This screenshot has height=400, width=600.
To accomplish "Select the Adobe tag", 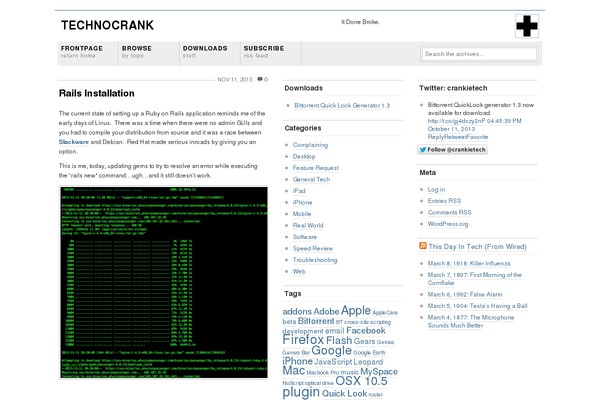I will click(x=326, y=312).
